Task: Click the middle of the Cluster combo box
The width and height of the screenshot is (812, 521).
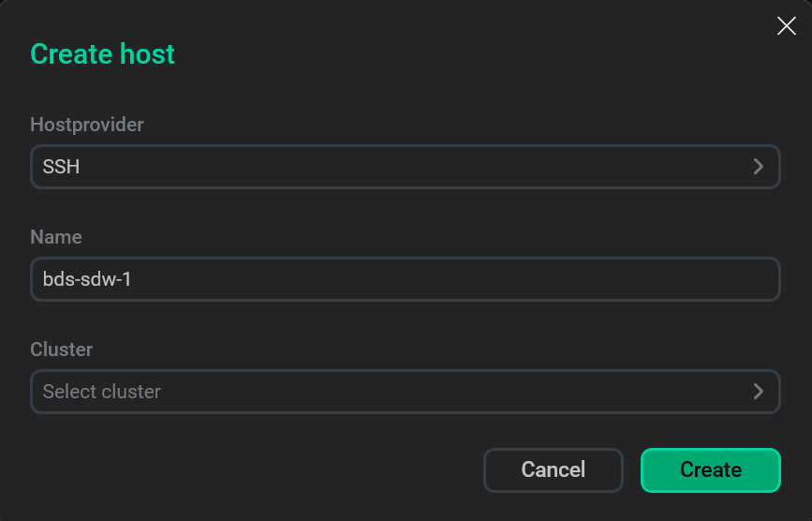Action: (x=405, y=392)
